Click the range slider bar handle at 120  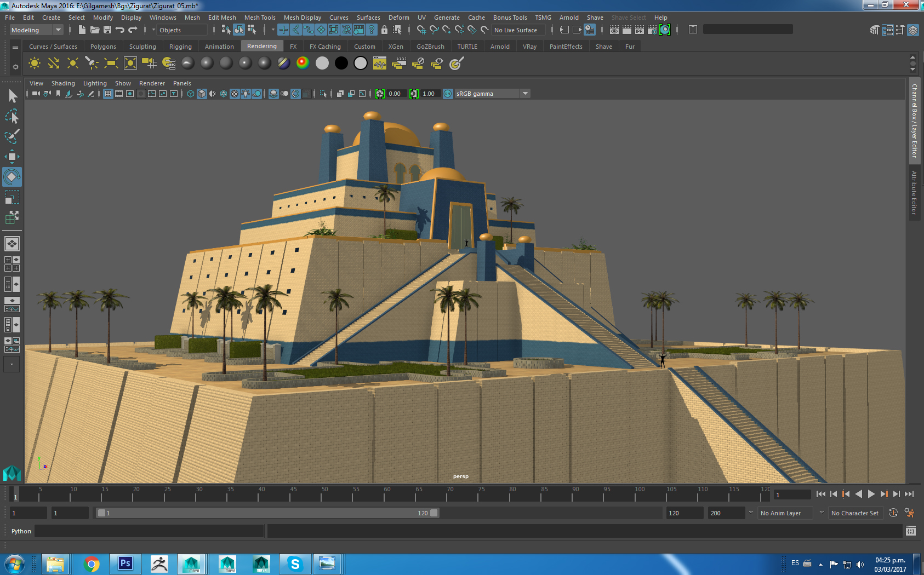pos(434,513)
